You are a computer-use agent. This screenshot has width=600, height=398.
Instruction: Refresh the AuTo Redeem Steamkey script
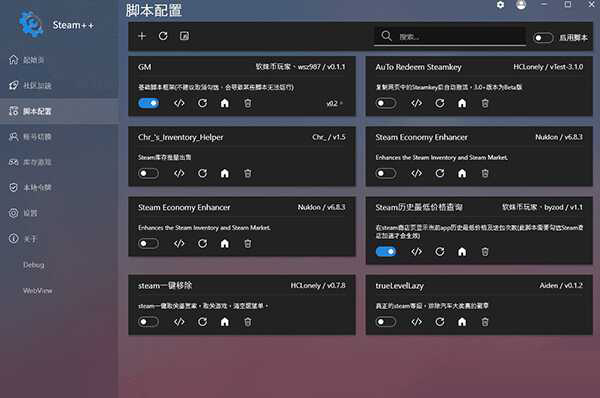[x=440, y=103]
